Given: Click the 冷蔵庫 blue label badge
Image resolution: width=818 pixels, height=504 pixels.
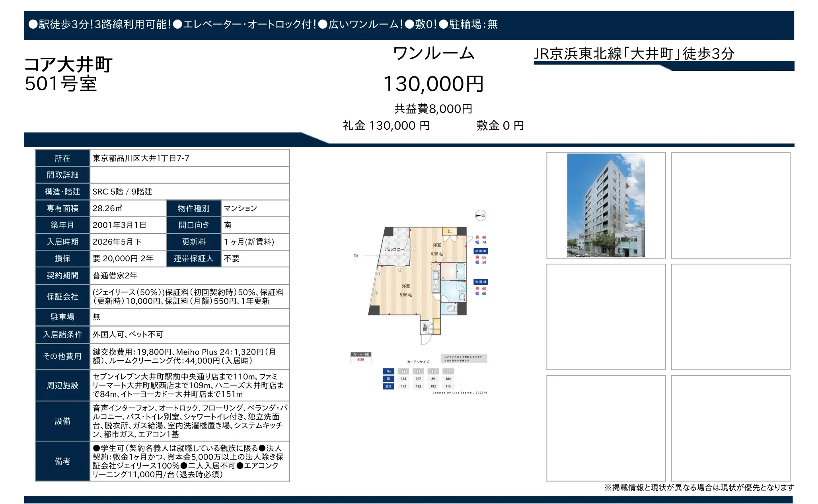Looking at the screenshot, I should click(x=480, y=251).
